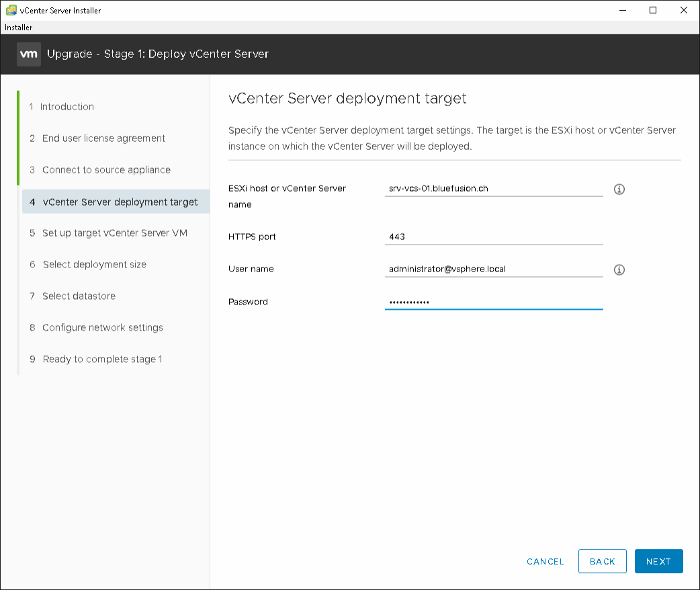Click the info icon beside ESXi host field

click(619, 189)
